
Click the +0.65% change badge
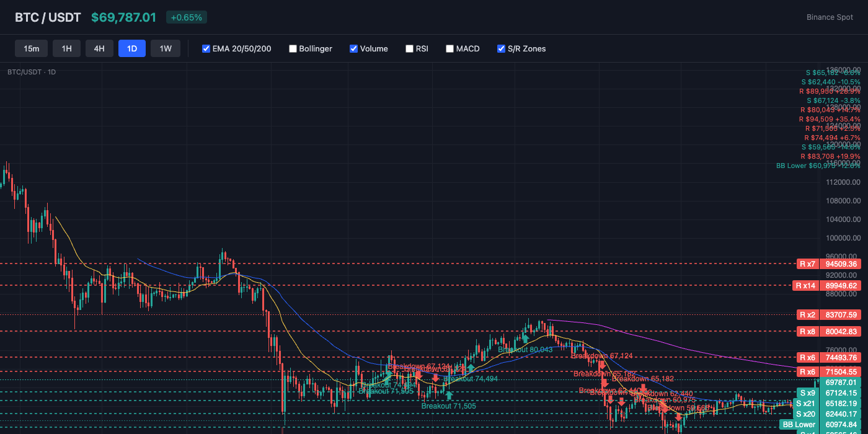point(187,17)
